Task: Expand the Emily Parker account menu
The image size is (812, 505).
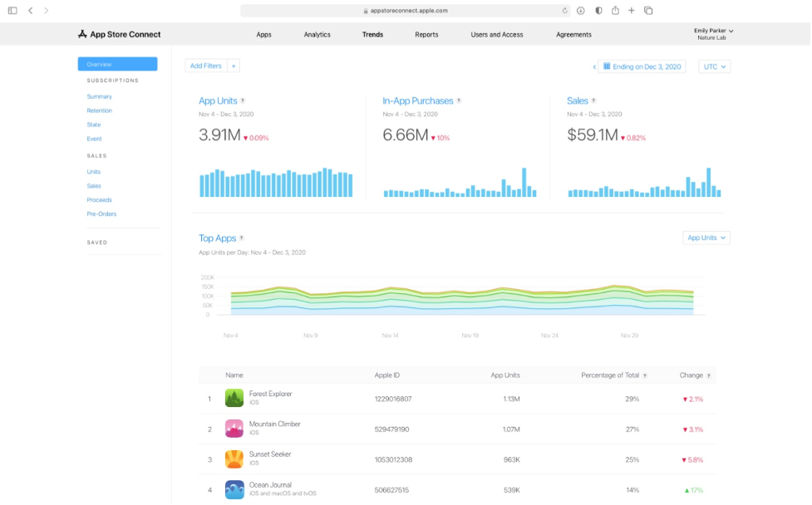Action: pyautogui.click(x=713, y=34)
